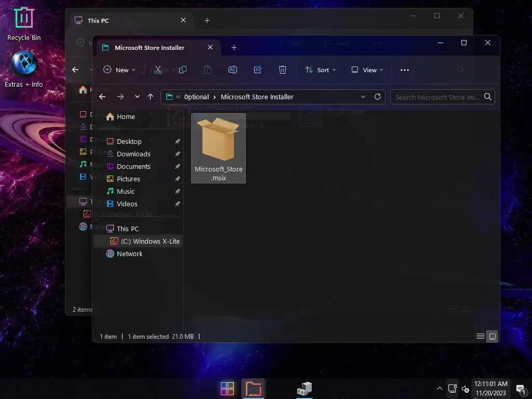Open Recycle Bin desktop icon
This screenshot has width=532, height=399.
24,24
